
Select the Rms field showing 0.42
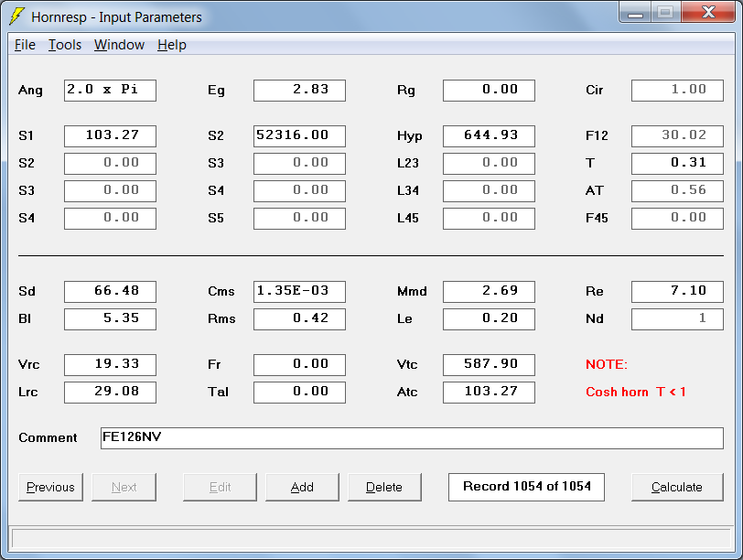pyautogui.click(x=299, y=318)
